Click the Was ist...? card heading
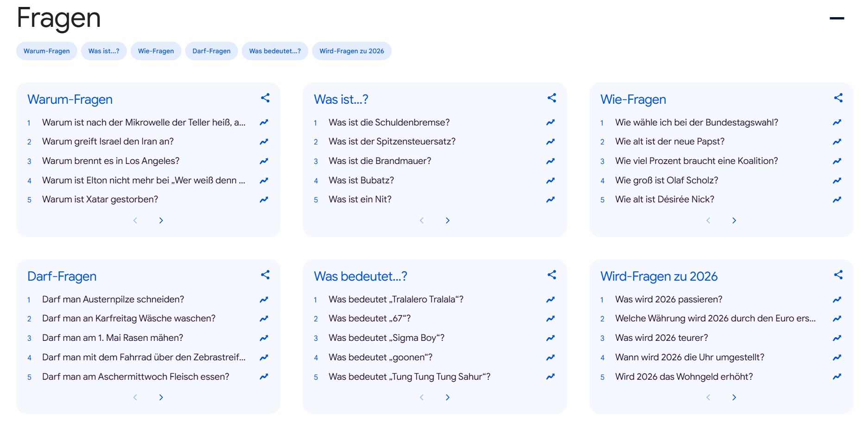The width and height of the screenshot is (868, 427). [x=341, y=100]
